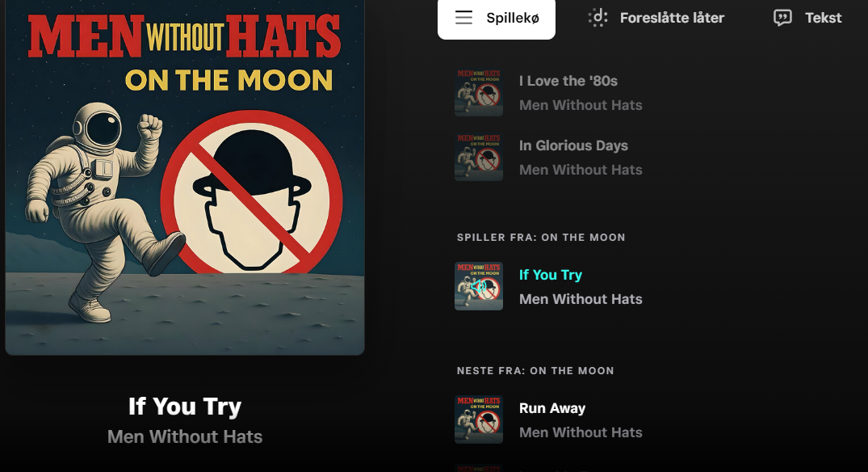
Task: Click the In Glorious Days cover thumbnail
Action: (479, 157)
